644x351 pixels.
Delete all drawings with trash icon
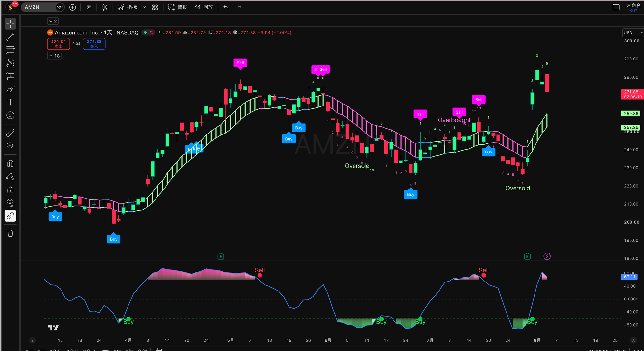10,233
